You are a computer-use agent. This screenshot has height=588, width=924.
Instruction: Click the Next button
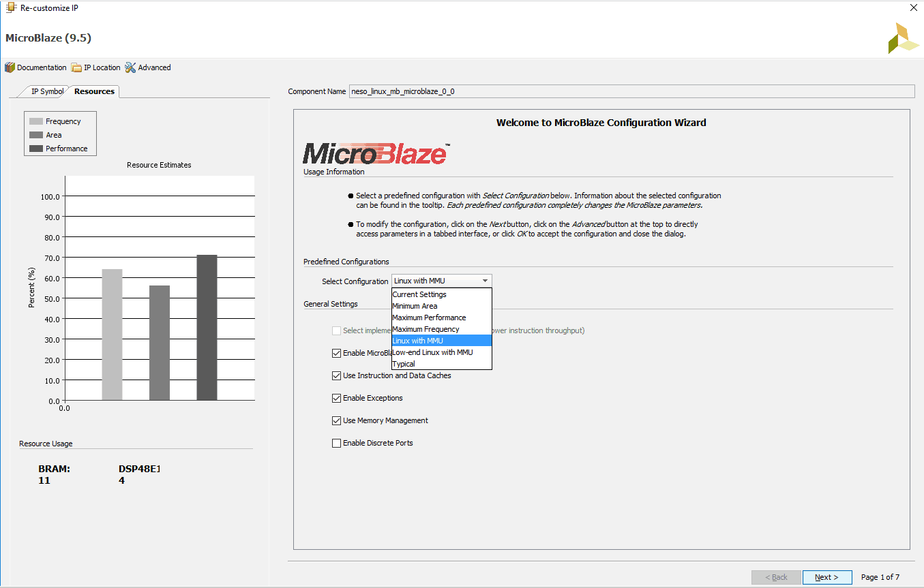826,577
